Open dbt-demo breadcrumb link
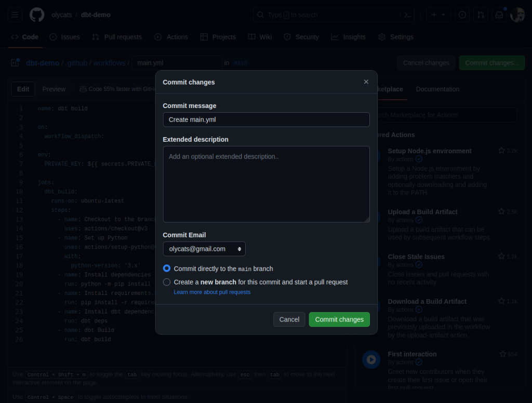This screenshot has height=403, width=532. point(43,63)
